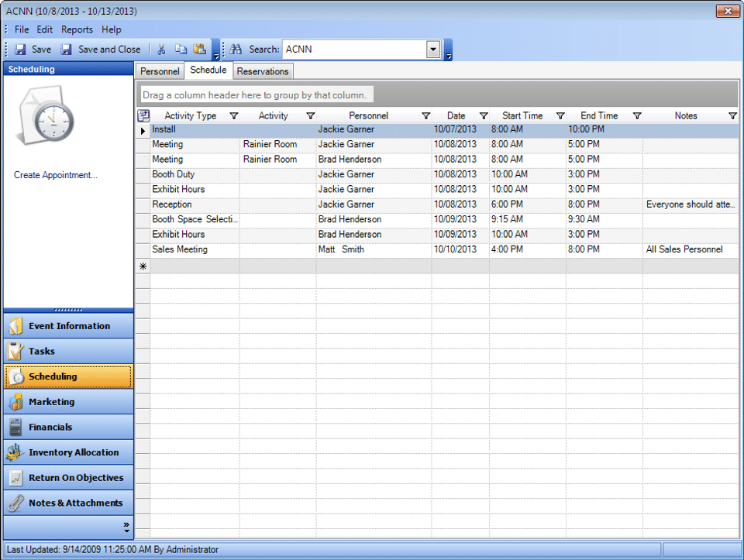Open the Activity Type column filter
744x560 pixels.
[x=234, y=115]
